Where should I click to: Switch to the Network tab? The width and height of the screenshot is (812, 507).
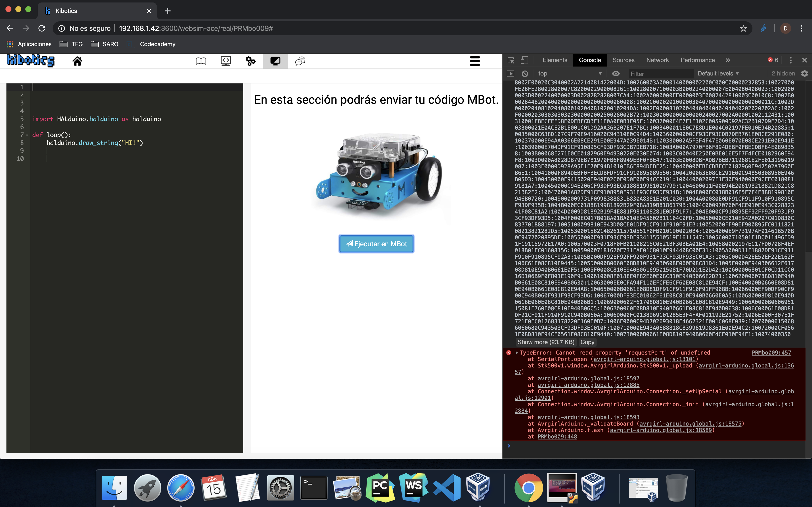point(657,60)
